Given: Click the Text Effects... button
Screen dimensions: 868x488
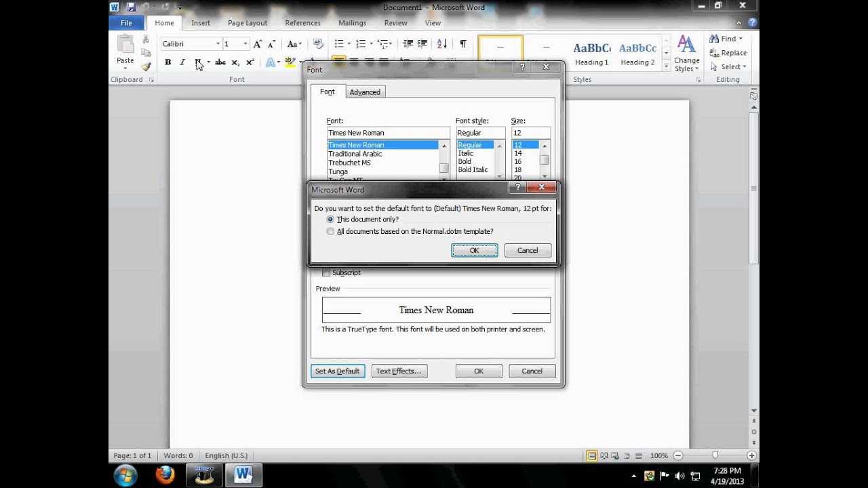Looking at the screenshot, I should (399, 371).
